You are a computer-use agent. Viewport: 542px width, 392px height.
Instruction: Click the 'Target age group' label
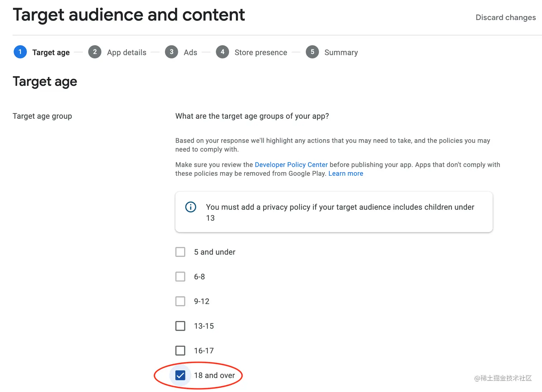[x=42, y=116]
